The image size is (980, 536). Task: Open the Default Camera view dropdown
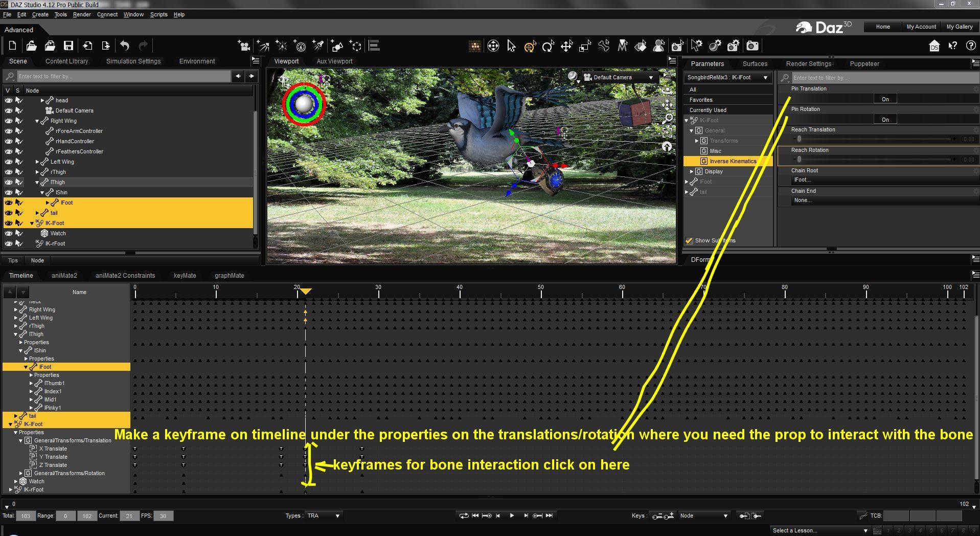tap(620, 77)
